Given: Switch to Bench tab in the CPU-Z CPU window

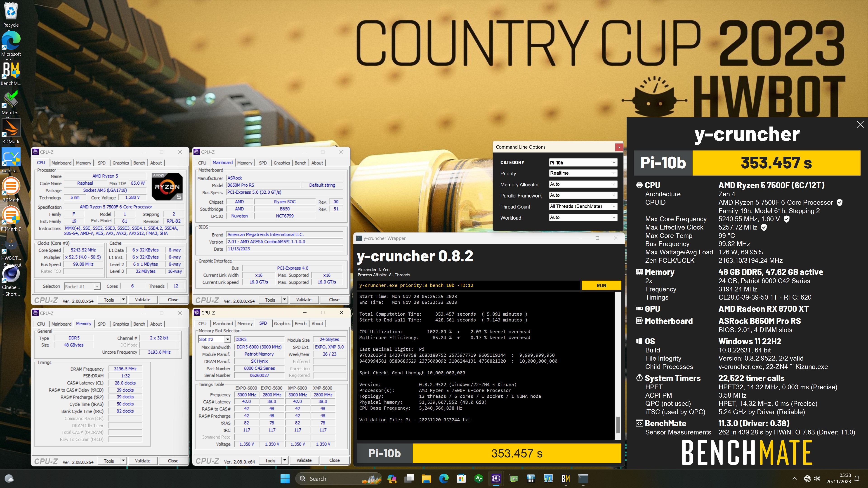Looking at the screenshot, I should pyautogui.click(x=139, y=163).
